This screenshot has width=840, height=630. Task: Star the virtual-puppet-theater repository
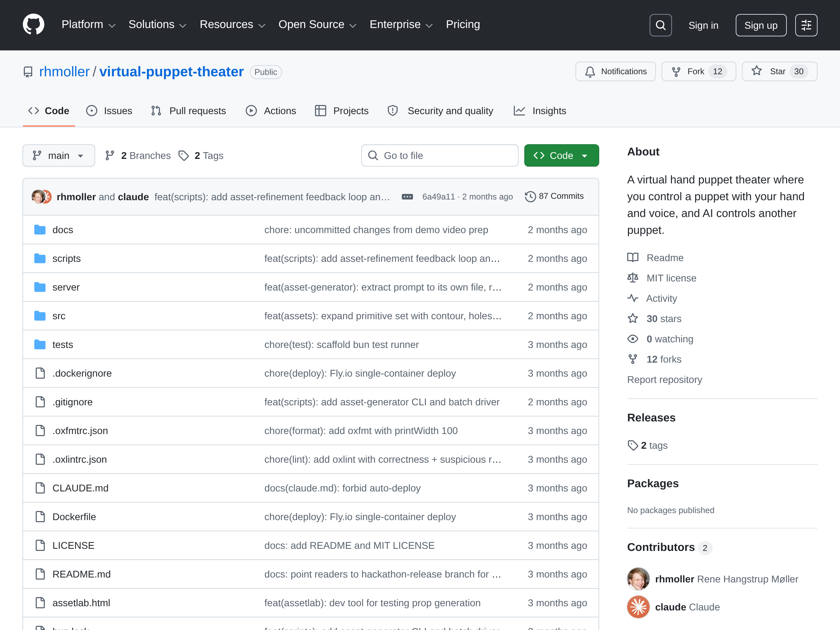click(x=779, y=71)
